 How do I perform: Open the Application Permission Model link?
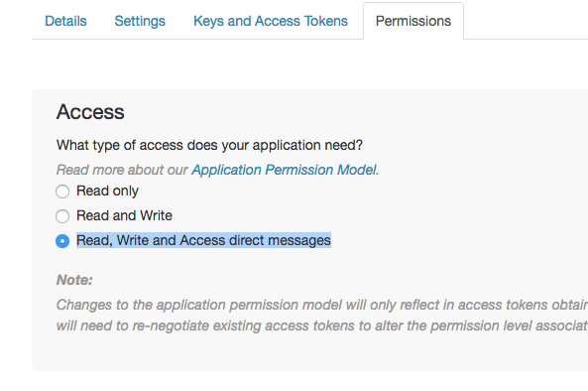pos(284,170)
